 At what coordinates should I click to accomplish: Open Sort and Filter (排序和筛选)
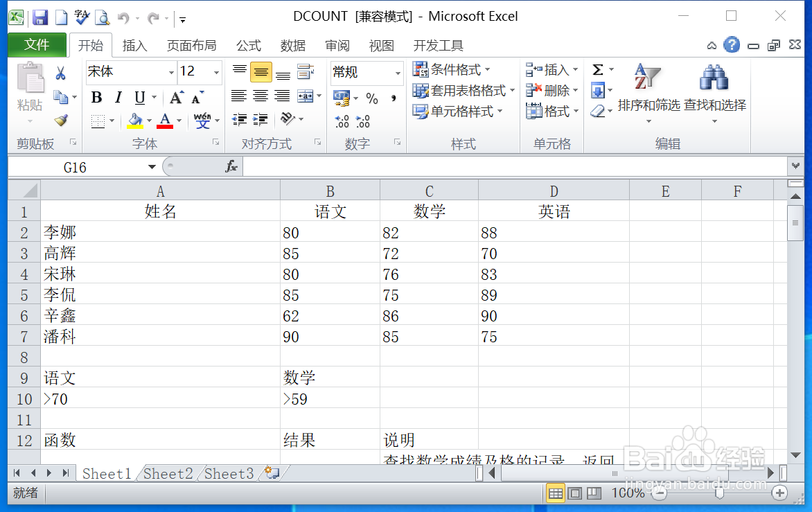(648, 93)
